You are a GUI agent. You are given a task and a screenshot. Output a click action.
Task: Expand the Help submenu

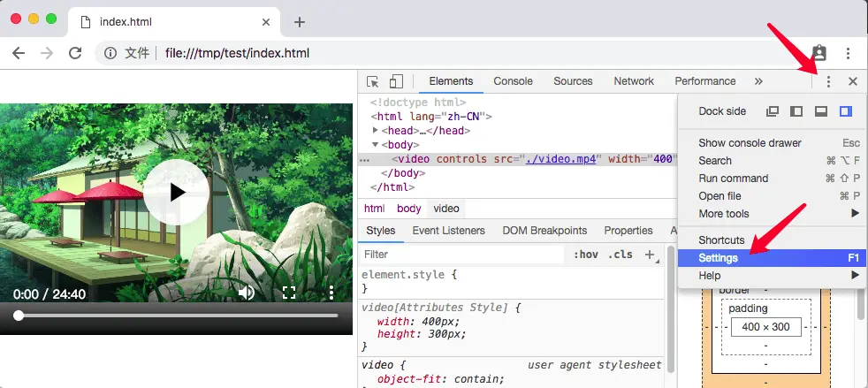pyautogui.click(x=773, y=276)
